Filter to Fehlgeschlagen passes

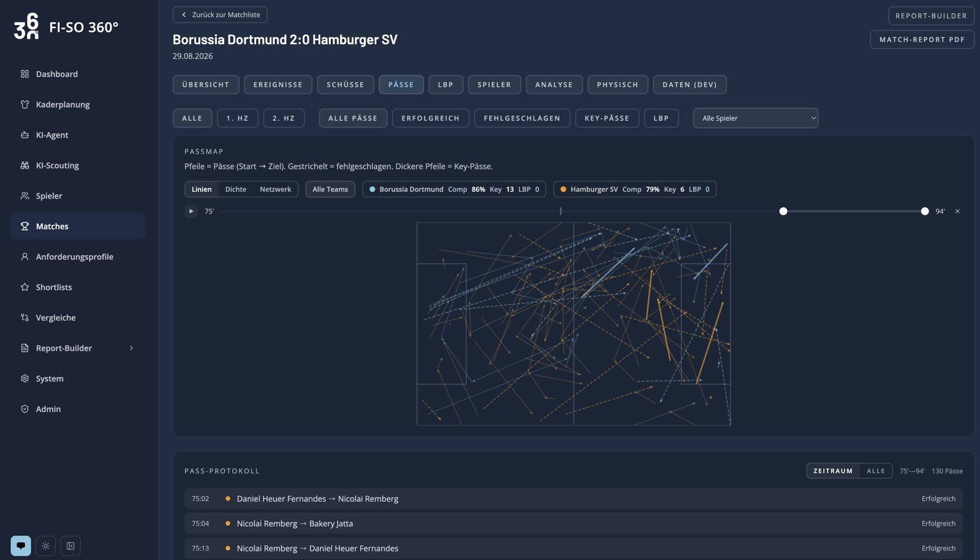coord(522,118)
